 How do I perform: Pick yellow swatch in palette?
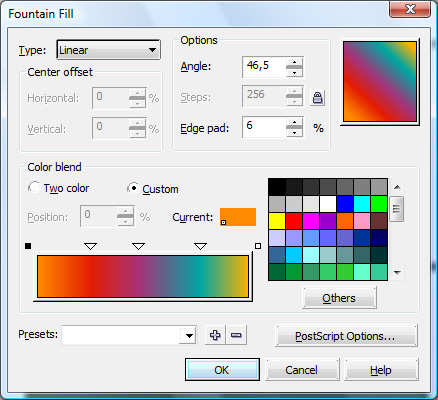tap(277, 221)
